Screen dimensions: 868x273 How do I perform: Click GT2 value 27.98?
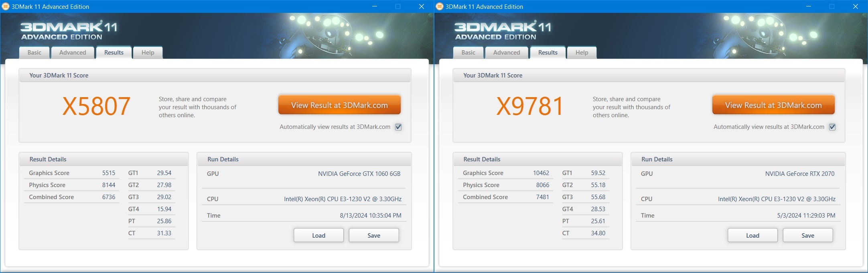[164, 185]
